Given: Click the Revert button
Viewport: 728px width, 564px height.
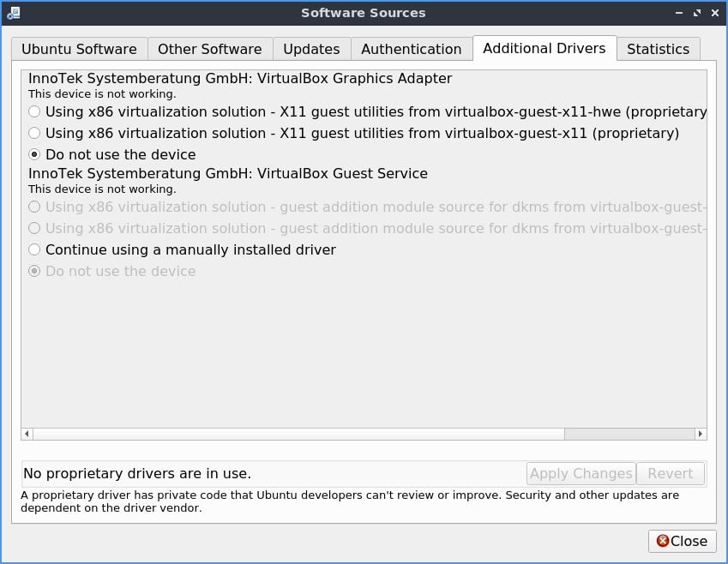Looking at the screenshot, I should pyautogui.click(x=671, y=473).
